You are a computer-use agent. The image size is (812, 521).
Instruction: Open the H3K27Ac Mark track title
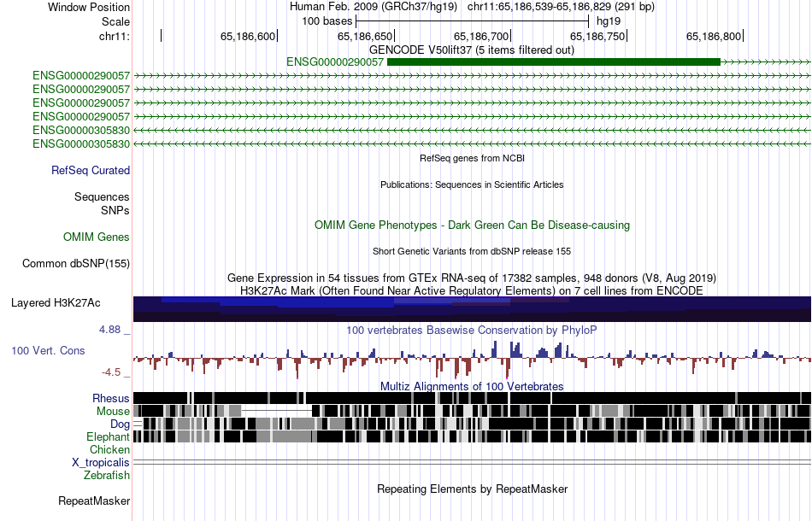pyautogui.click(x=472, y=290)
